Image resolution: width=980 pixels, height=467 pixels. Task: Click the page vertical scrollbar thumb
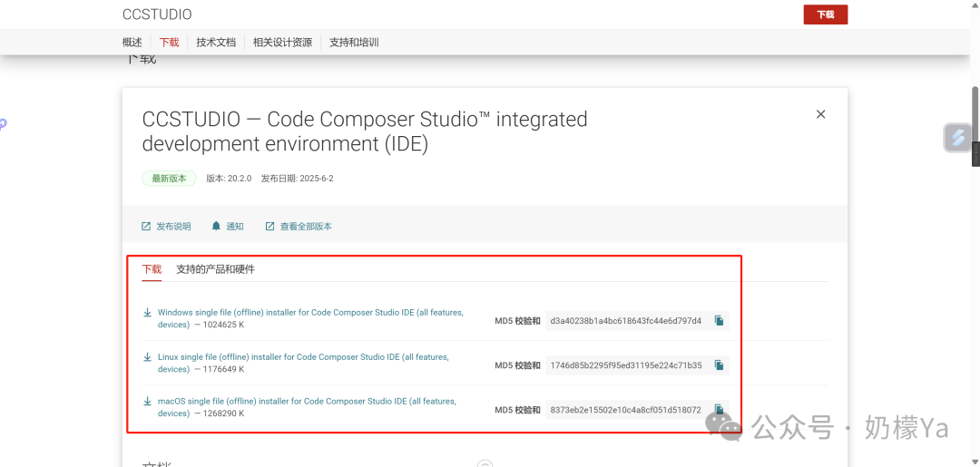pos(975,117)
